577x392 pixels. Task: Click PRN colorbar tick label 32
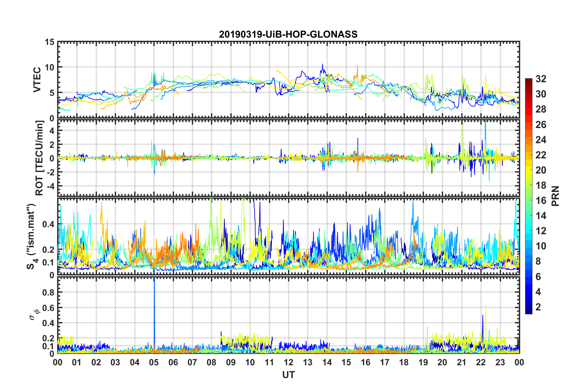(x=541, y=79)
